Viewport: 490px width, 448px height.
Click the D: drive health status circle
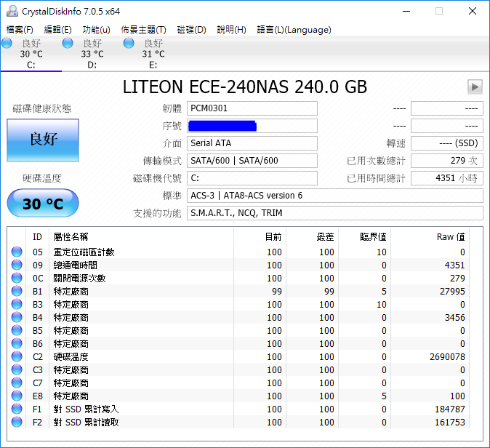[x=68, y=43]
